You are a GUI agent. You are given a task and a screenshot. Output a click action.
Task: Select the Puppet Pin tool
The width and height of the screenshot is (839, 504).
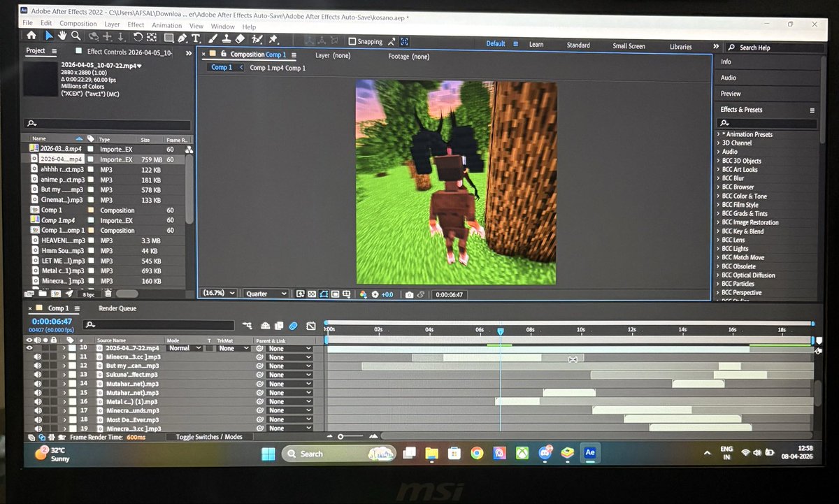pos(273,40)
